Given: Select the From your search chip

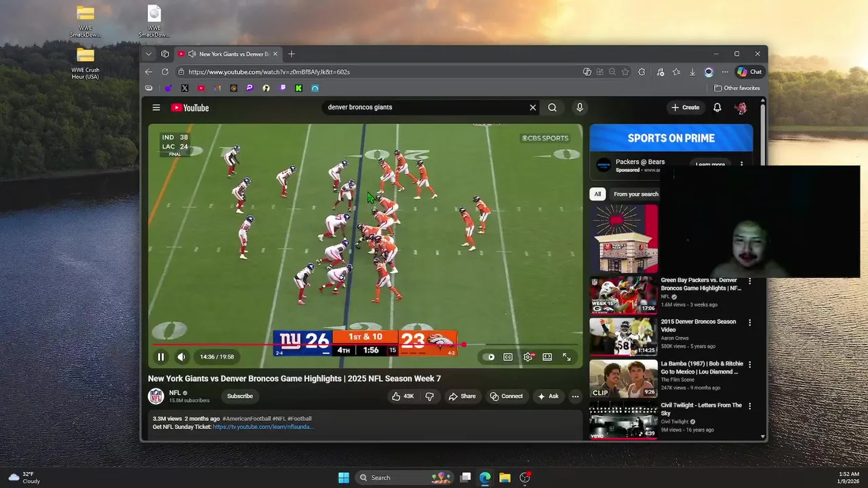Looking at the screenshot, I should 636,194.
